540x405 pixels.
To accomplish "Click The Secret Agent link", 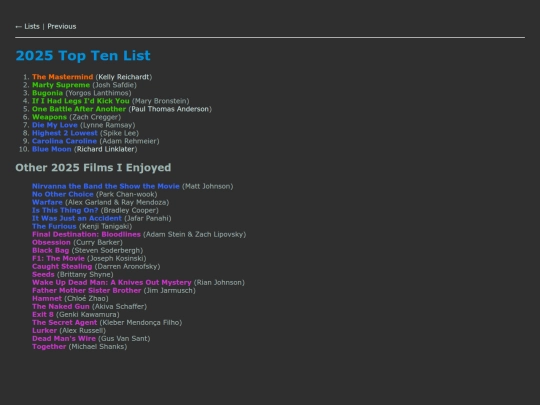I will point(64,323).
